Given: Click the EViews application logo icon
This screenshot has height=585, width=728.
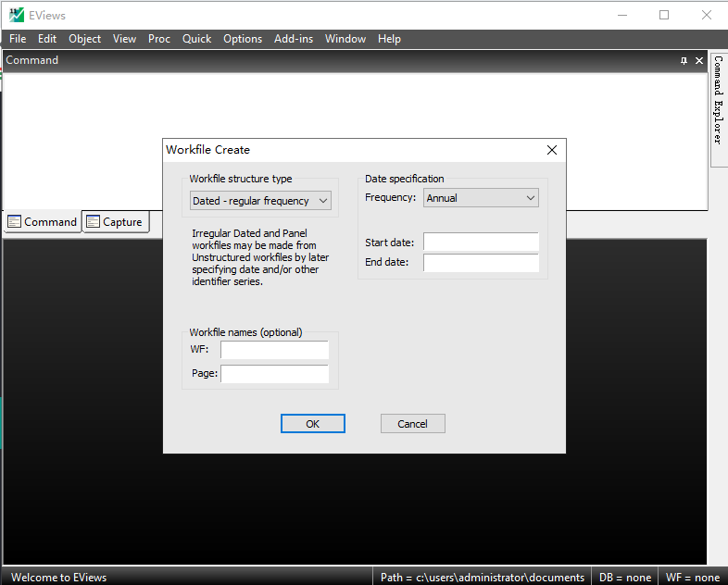Looking at the screenshot, I should (x=17, y=15).
